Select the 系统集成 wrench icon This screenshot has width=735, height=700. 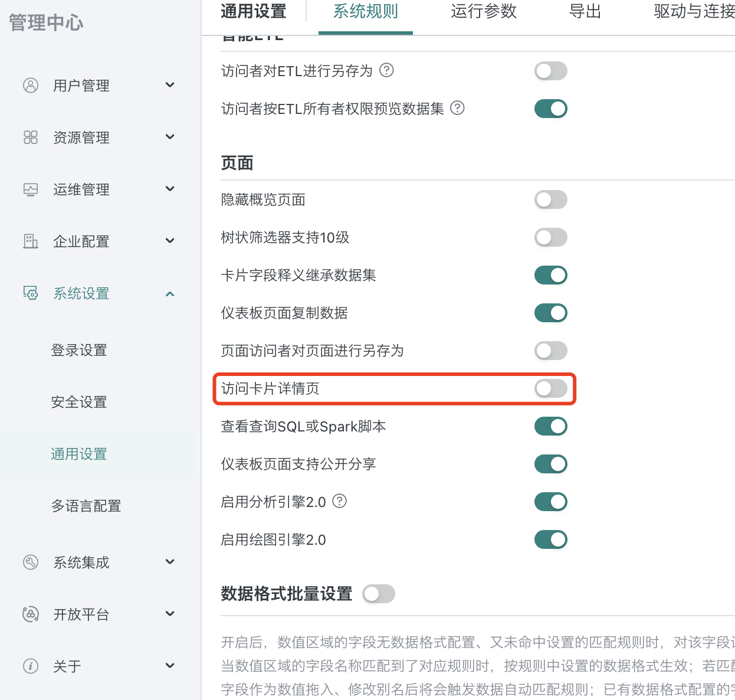click(x=30, y=562)
